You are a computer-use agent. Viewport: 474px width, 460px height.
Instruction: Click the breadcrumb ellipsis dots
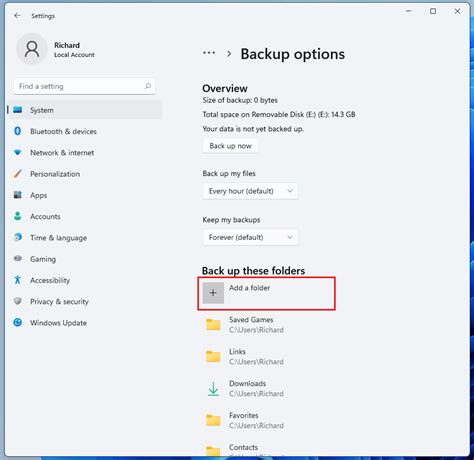click(x=209, y=53)
